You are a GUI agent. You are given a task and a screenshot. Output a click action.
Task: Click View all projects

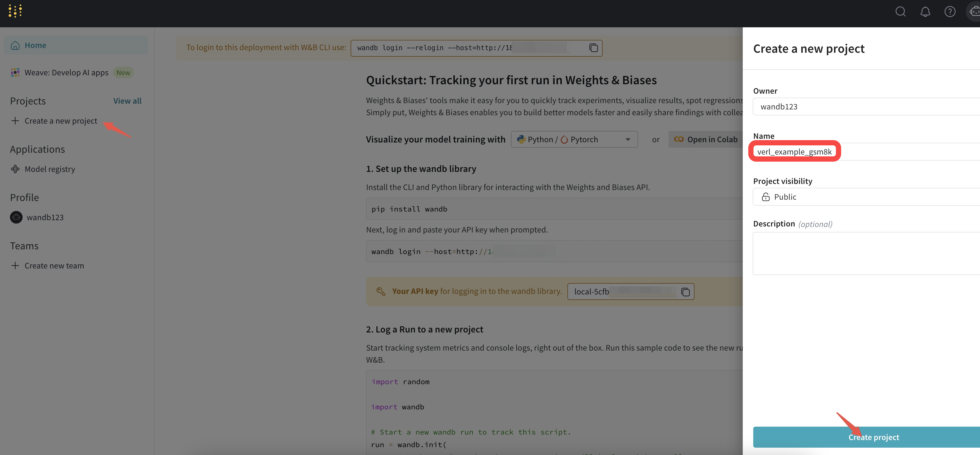[x=127, y=101]
